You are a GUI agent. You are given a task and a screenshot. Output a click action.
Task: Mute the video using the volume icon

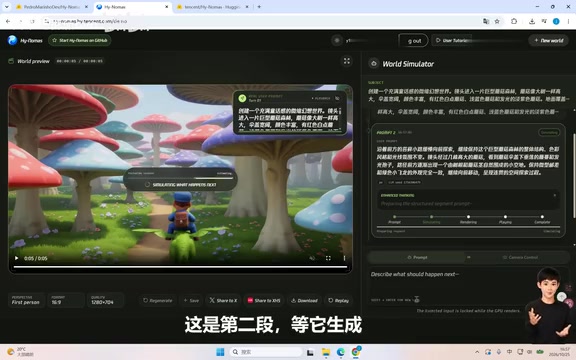[x=312, y=258]
